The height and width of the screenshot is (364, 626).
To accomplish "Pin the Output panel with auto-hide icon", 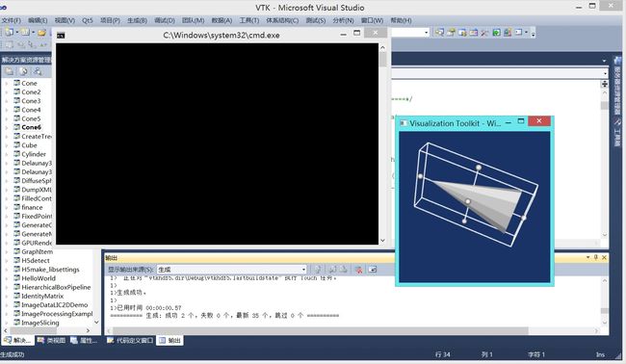I will click(595, 257).
